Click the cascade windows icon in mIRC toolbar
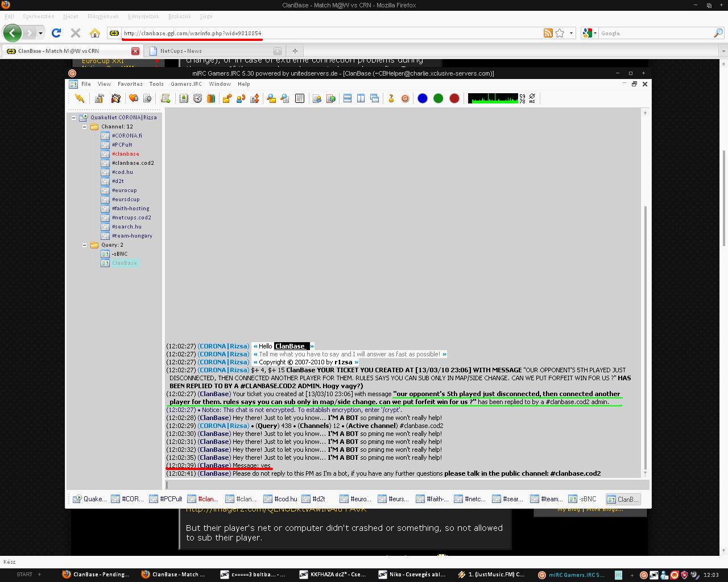Viewport: 728px width, 582px height. (x=374, y=98)
